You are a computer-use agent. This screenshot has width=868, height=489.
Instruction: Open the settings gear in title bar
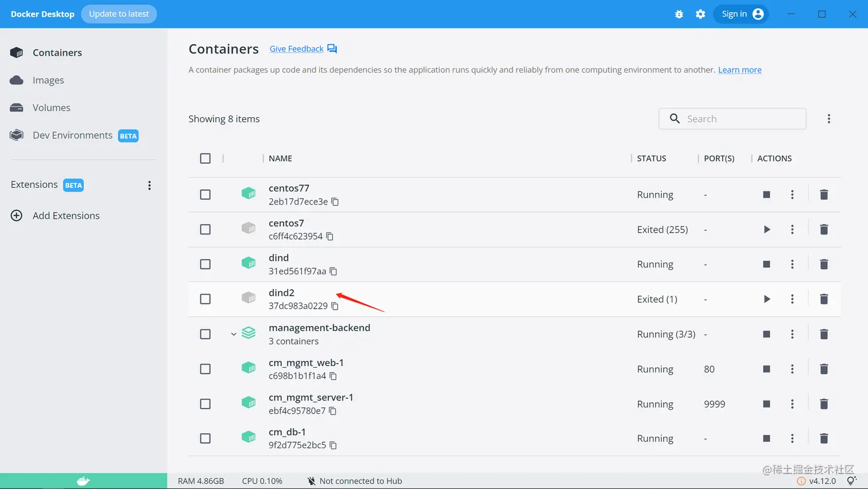[700, 14]
